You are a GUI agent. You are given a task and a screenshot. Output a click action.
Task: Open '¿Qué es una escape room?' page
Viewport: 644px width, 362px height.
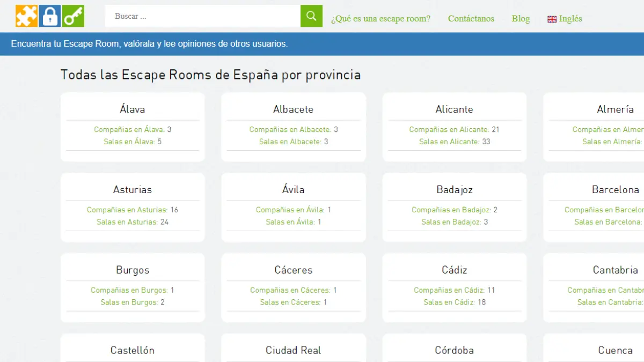point(380,19)
